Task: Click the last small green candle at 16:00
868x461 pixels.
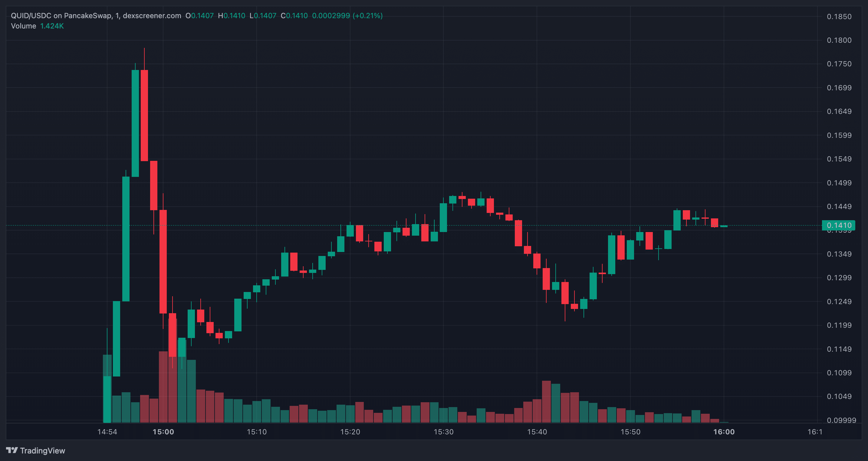Action: [x=724, y=226]
